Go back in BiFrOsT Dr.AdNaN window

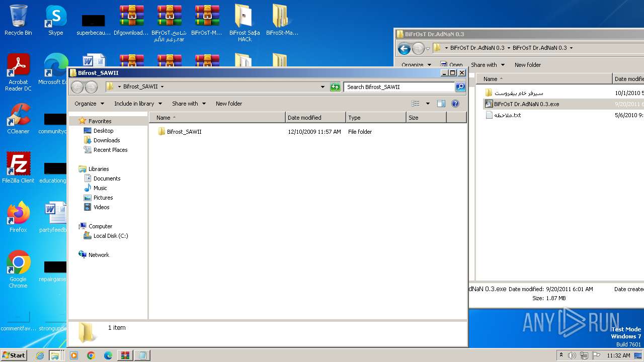coord(404,48)
